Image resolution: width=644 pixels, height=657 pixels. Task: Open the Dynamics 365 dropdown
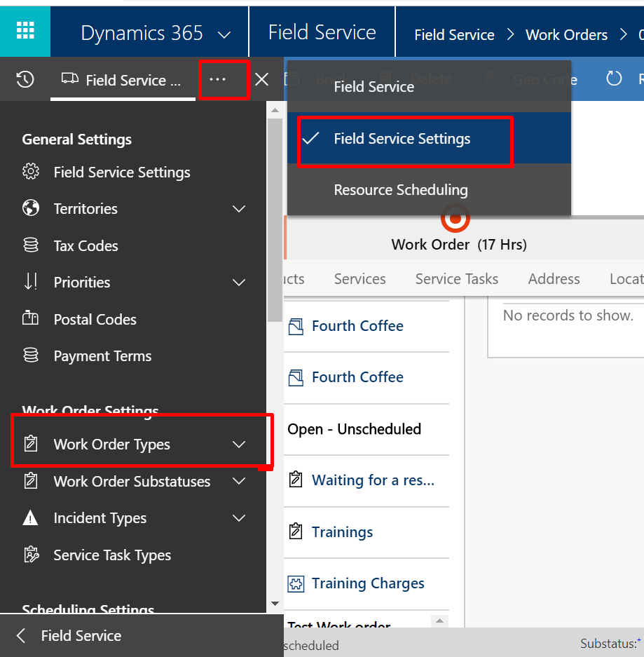(224, 34)
